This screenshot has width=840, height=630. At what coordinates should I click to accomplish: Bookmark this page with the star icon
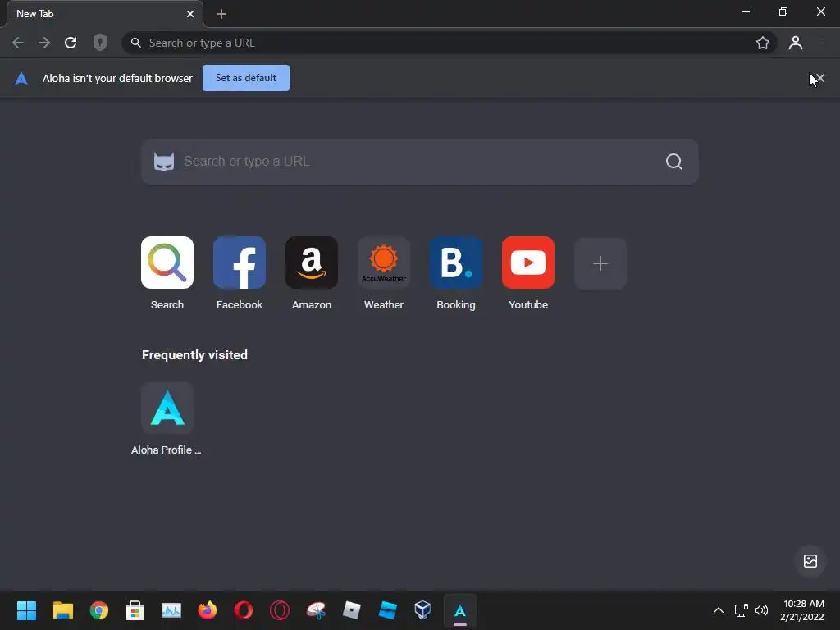(x=762, y=43)
